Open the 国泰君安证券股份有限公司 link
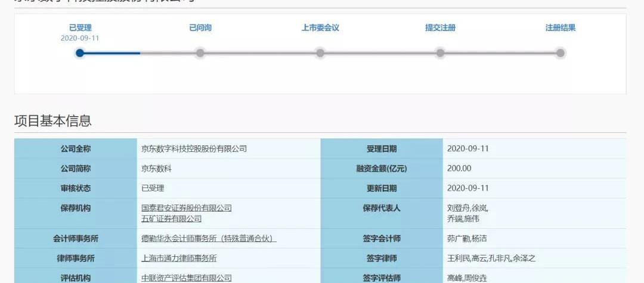 [x=187, y=208]
